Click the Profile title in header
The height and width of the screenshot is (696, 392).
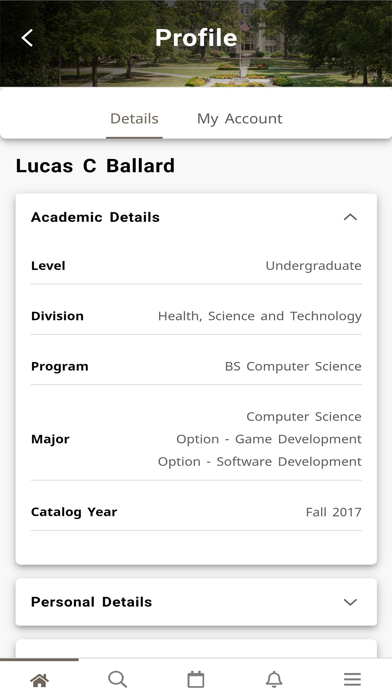coord(196,38)
